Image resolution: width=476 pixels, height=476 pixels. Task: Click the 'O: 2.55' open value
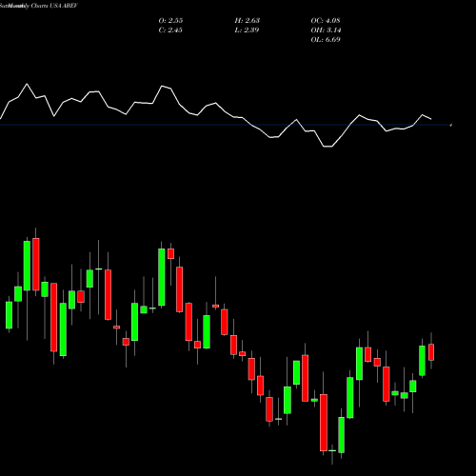tap(170, 21)
